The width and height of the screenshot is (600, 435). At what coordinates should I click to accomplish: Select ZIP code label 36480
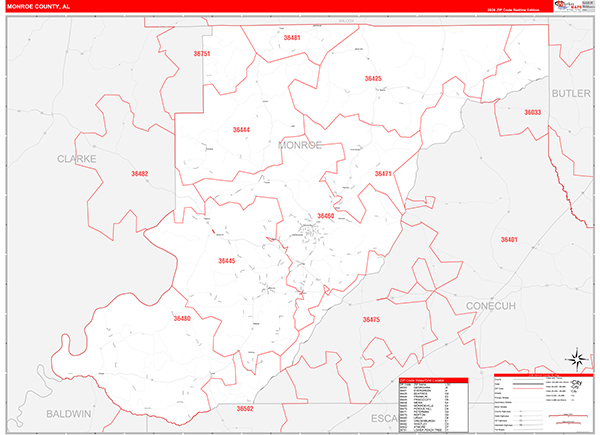tap(182, 318)
